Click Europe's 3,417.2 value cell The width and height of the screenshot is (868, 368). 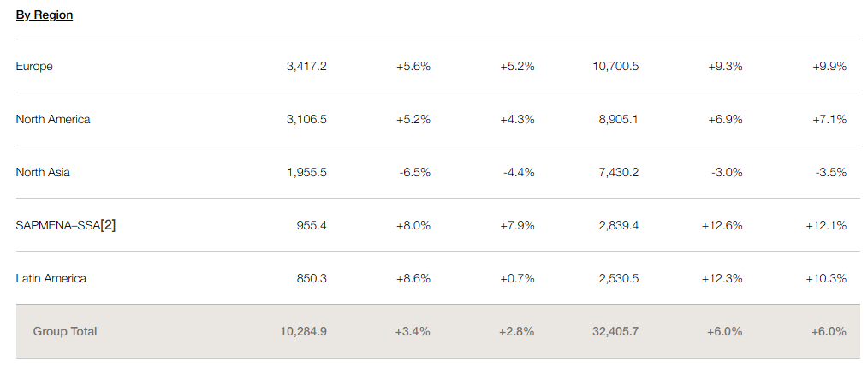306,66
